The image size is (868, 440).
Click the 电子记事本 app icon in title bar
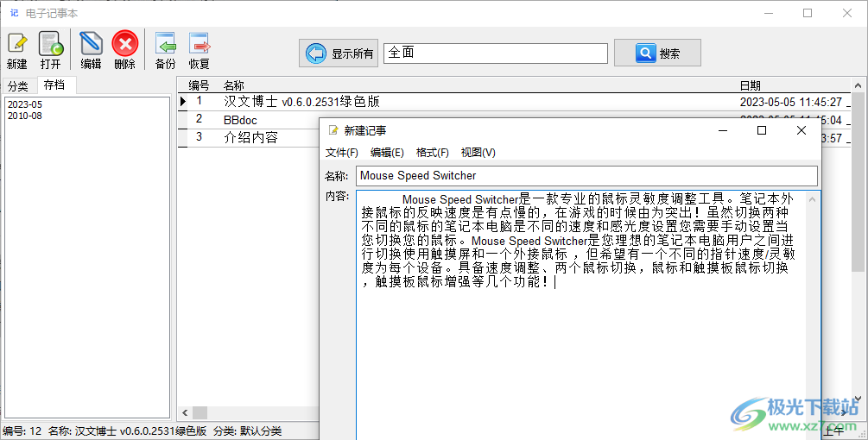tap(14, 13)
